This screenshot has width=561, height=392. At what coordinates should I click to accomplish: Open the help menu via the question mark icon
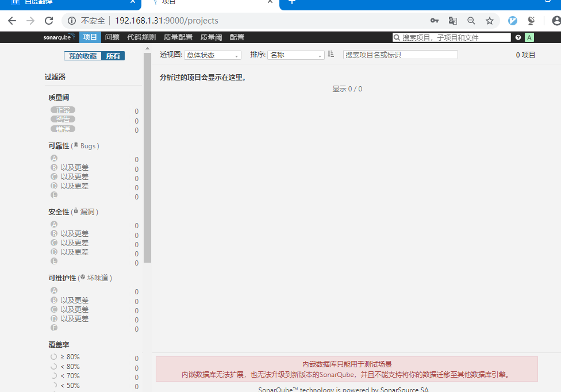518,37
